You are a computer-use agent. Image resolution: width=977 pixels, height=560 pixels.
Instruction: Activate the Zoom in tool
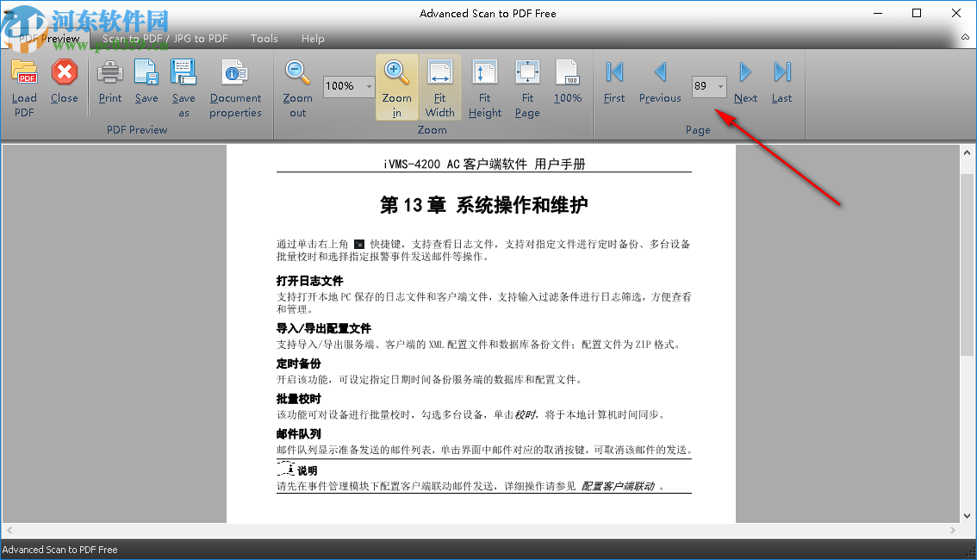tap(396, 84)
